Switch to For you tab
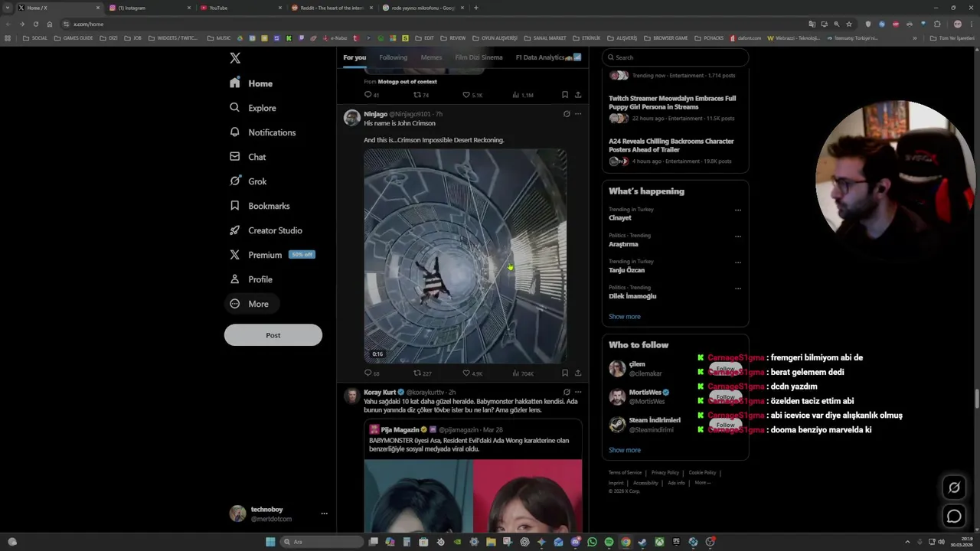This screenshot has width=980, height=551. point(354,57)
